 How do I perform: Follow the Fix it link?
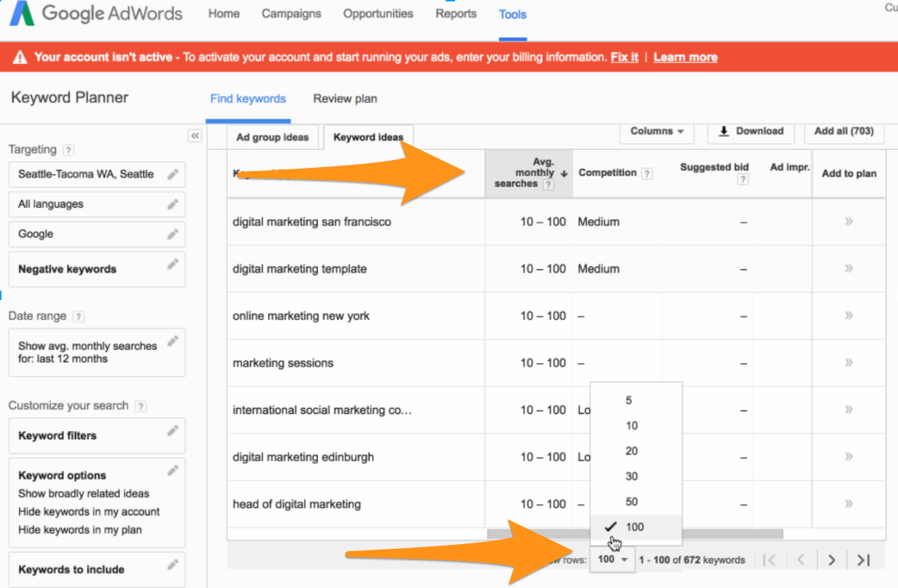[625, 57]
